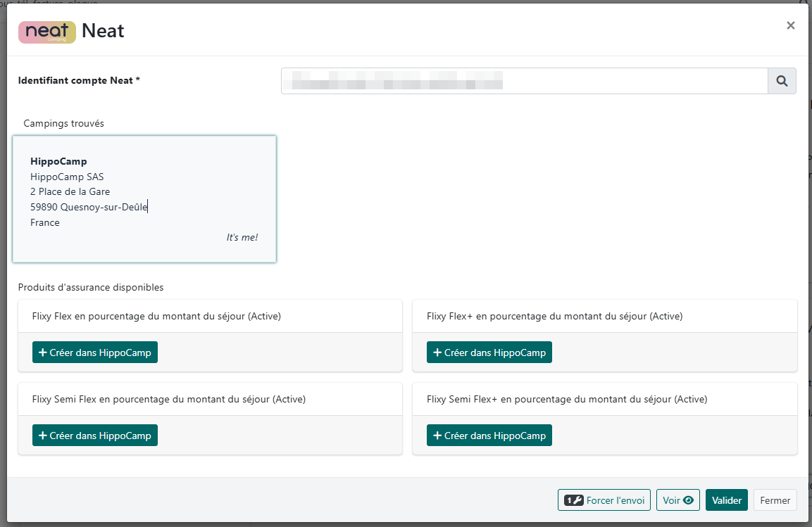Click the Neat camping logo

[x=47, y=32]
